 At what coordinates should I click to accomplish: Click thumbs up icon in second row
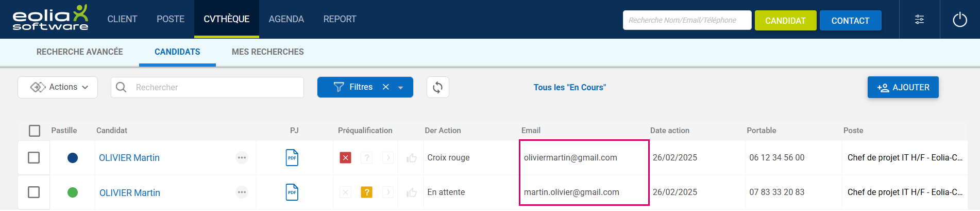coord(411,192)
